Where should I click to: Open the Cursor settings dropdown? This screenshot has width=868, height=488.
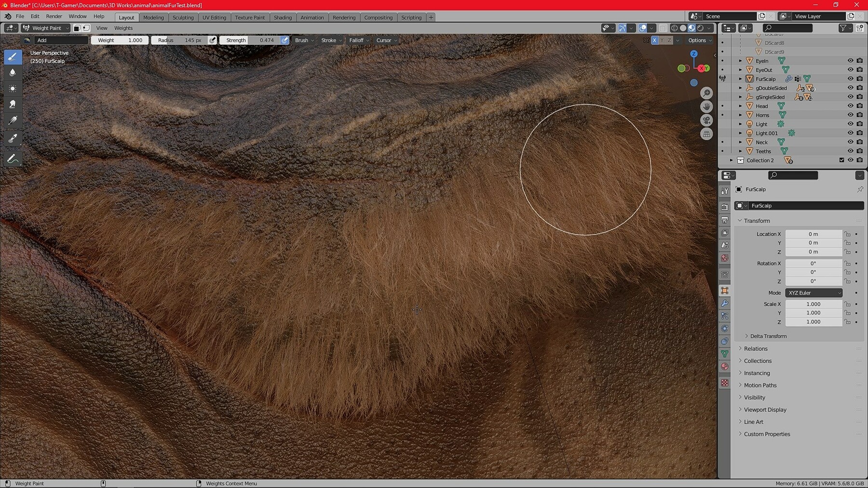tap(387, 40)
